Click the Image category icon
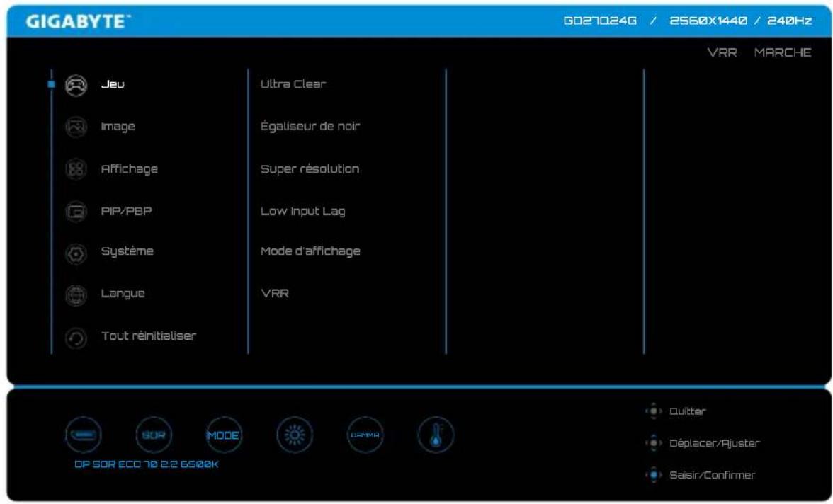Image resolution: width=833 pixels, height=504 pixels. pos(76,127)
